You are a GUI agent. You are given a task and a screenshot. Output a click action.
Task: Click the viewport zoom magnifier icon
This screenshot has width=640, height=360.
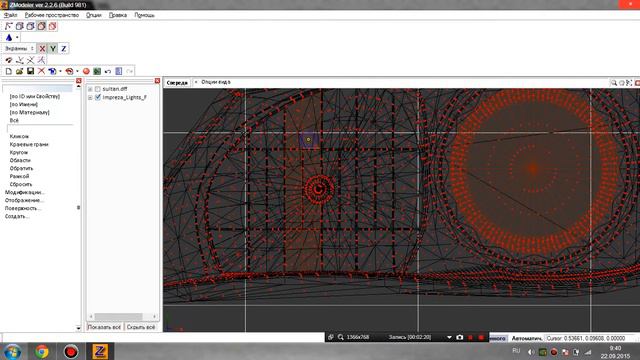click(613, 82)
